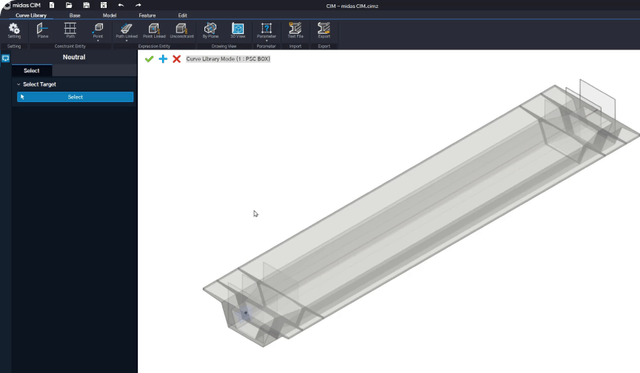Click the Export curve library icon
The image size is (640, 373).
point(324,31)
